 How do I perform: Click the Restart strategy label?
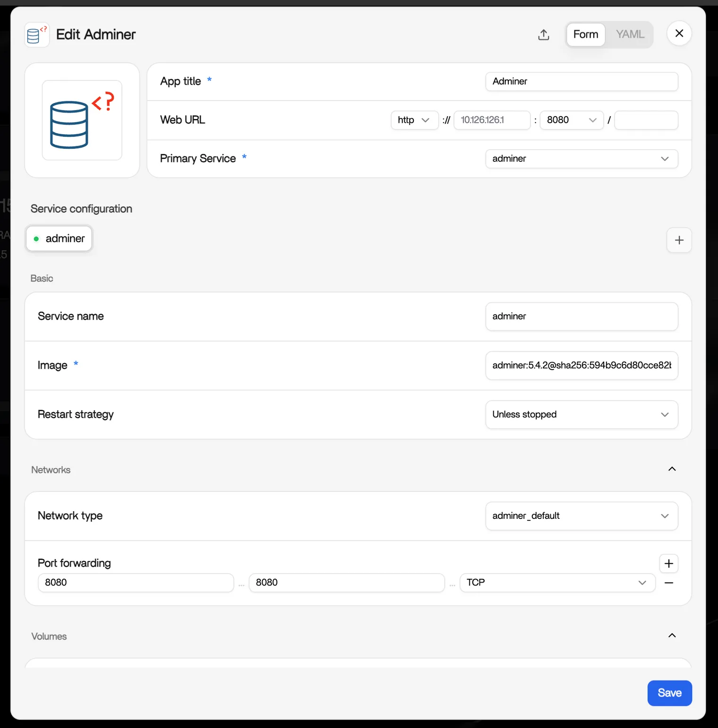tap(76, 415)
